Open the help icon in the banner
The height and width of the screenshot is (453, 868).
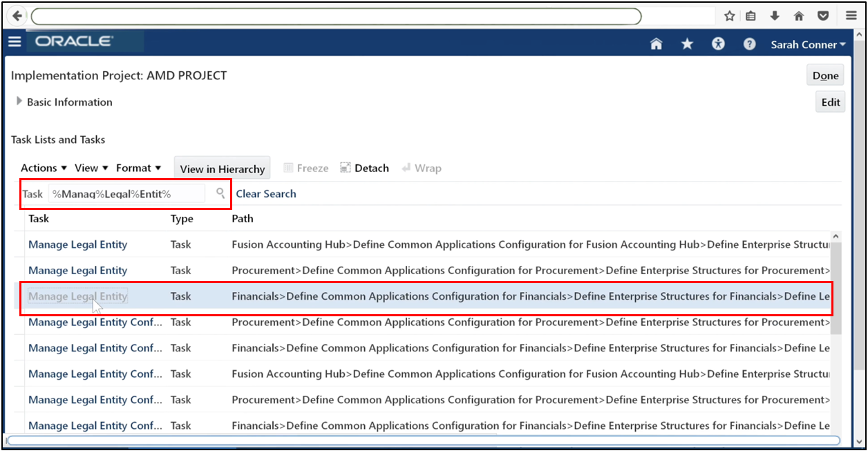pos(749,44)
